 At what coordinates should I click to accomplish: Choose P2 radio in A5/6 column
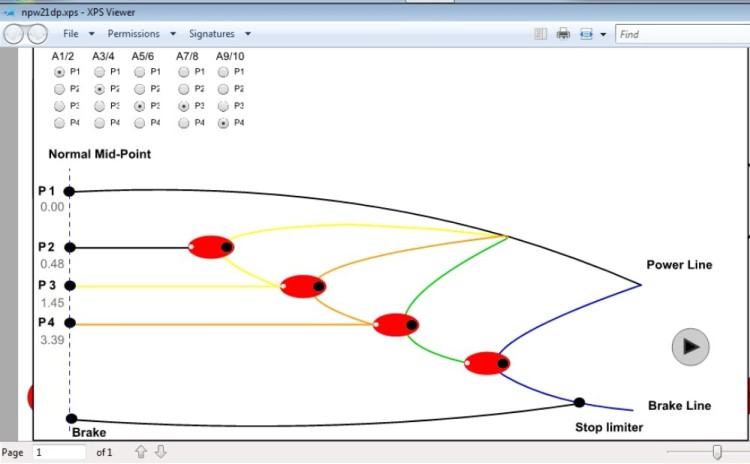point(141,89)
